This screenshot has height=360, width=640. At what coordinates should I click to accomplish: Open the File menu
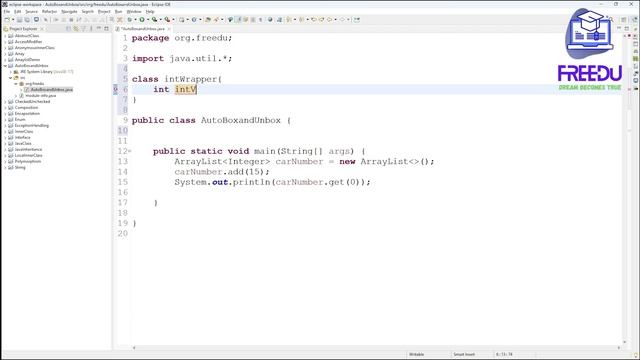7,11
